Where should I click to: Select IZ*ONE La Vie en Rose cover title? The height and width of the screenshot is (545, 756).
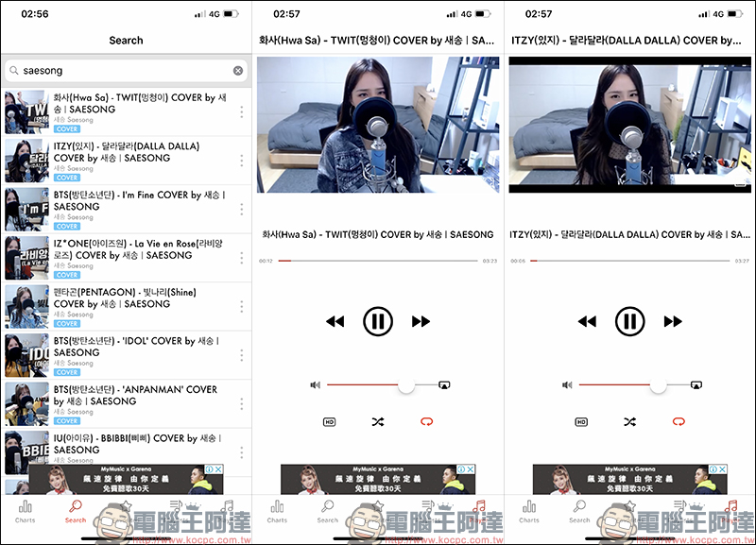pos(138,249)
